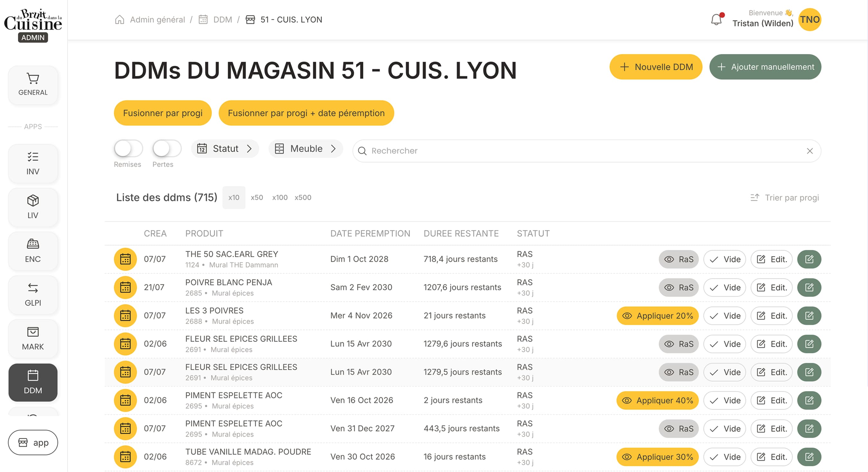Select the DDM sidebar item
868x472 pixels.
tap(33, 382)
